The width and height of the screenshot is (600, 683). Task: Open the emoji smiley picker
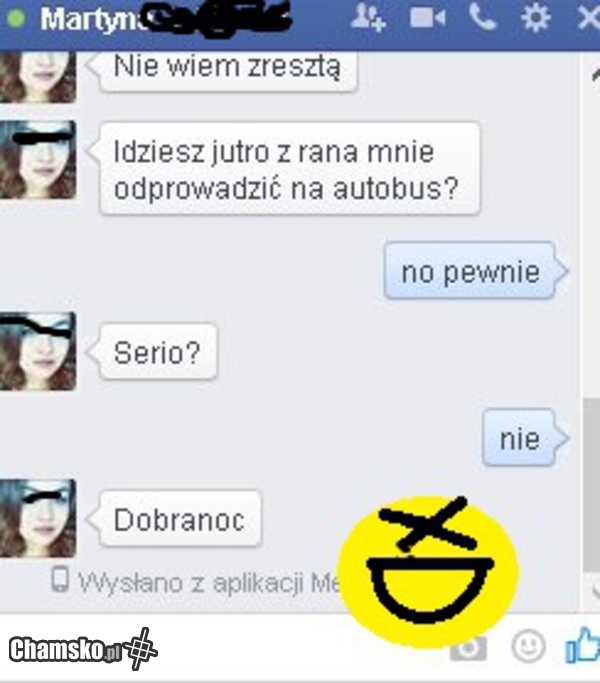528,647
